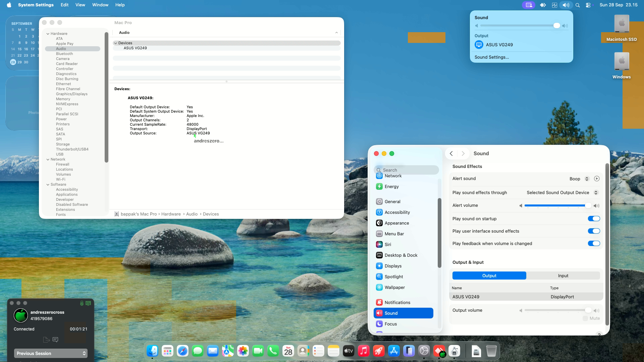Click Sound Settings… in the Sound popup
The height and width of the screenshot is (362, 644).
(x=491, y=57)
